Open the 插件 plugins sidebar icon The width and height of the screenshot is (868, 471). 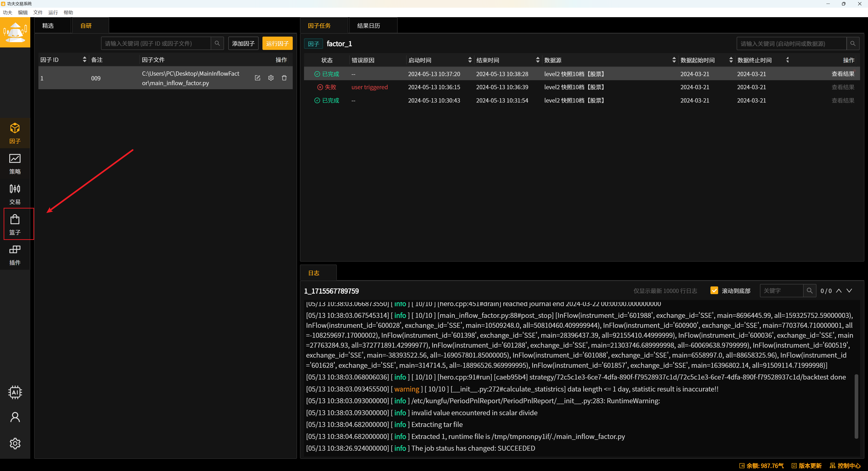pos(15,255)
